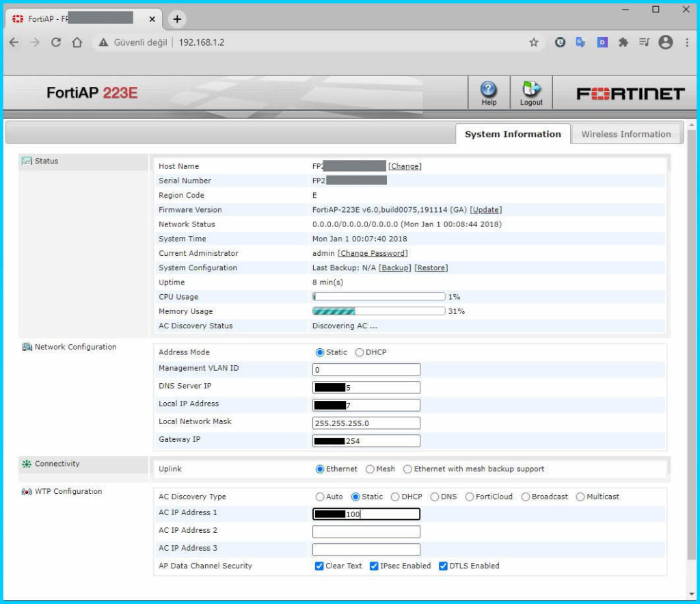Open the blue D extension icon
The height and width of the screenshot is (604, 700).
[x=602, y=42]
